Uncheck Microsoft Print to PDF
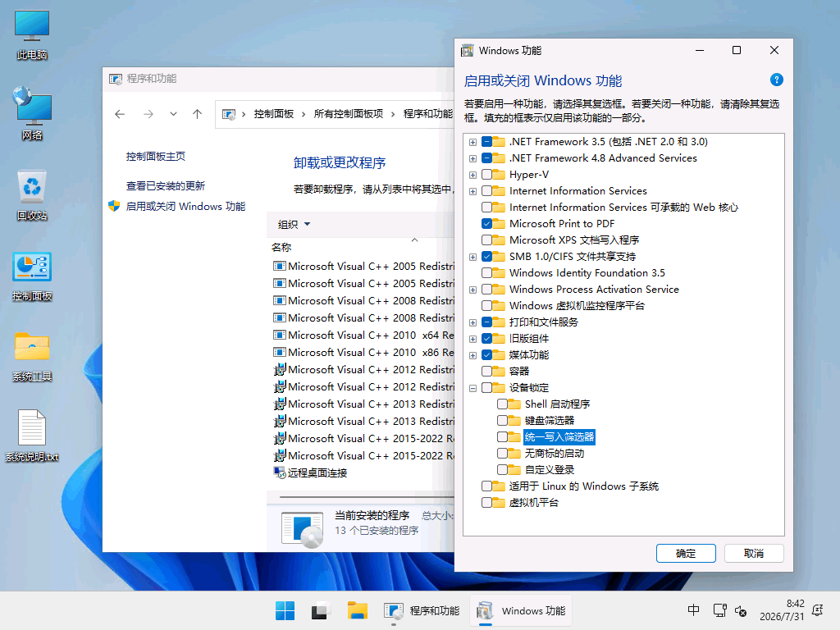The height and width of the screenshot is (630, 840). click(486, 224)
